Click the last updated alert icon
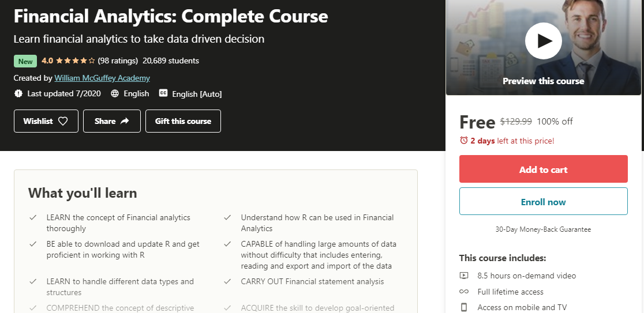The width and height of the screenshot is (644, 313). 18,93
